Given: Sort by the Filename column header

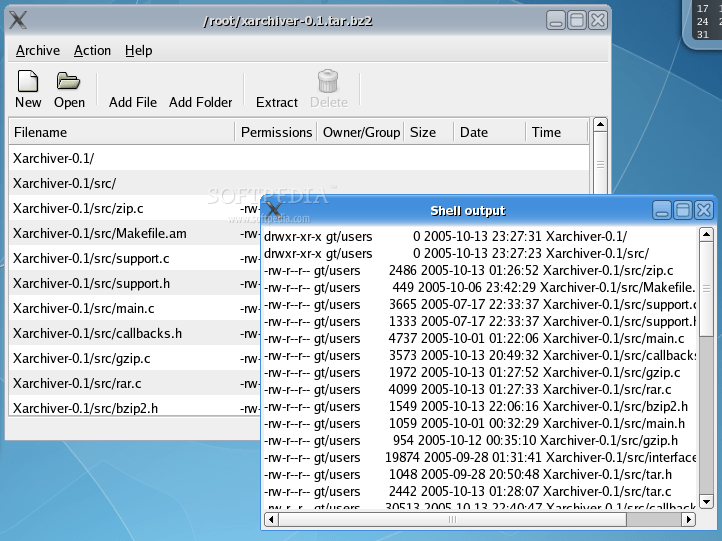Looking at the screenshot, I should 122,132.
